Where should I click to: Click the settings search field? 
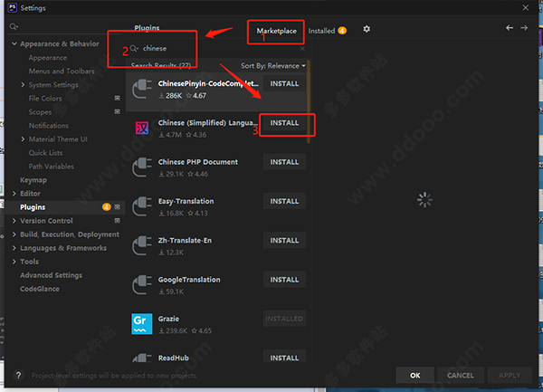pyautogui.click(x=65, y=26)
